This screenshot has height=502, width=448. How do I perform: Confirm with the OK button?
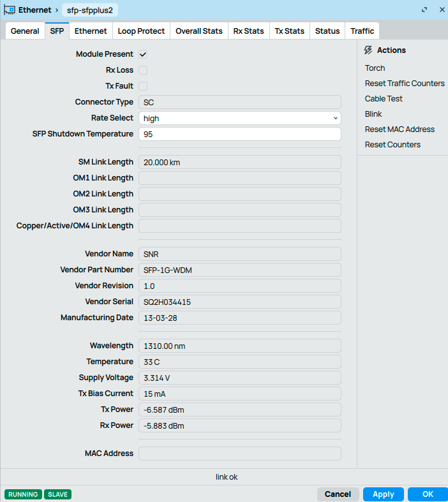click(x=428, y=494)
